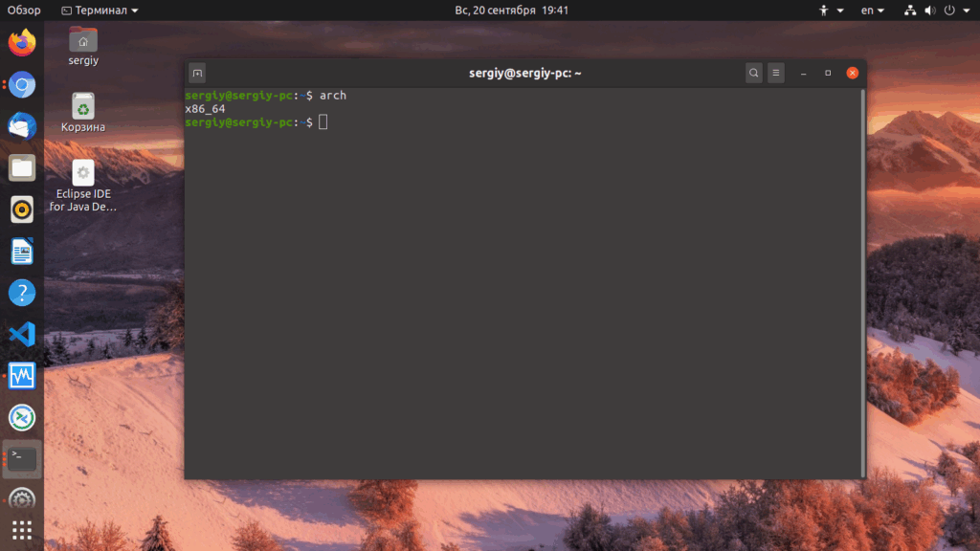Viewport: 980px width, 551px height.
Task: Click the terminal title sergiy@sergiy-pc
Action: point(525,73)
